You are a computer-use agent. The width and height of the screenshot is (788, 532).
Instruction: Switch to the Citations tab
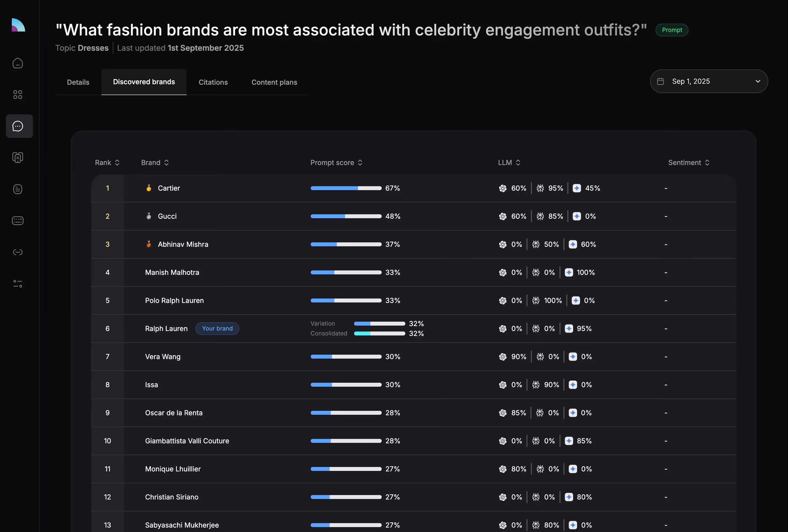213,83
